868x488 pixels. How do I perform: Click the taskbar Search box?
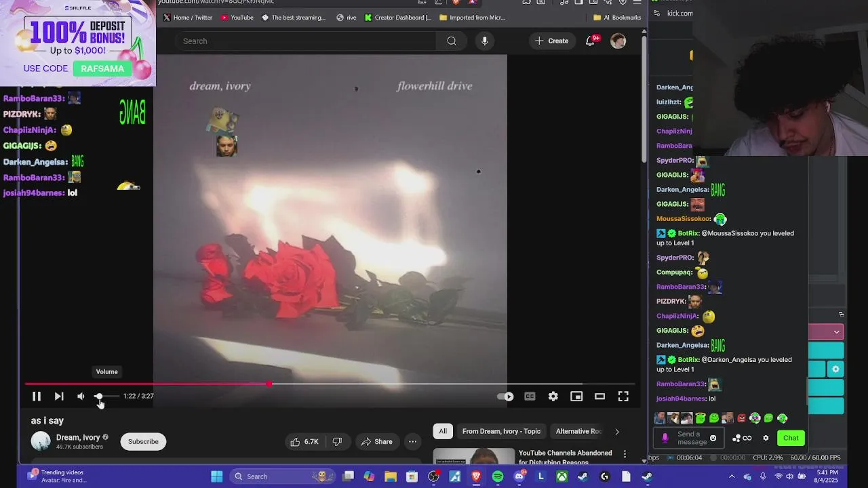pos(282,476)
